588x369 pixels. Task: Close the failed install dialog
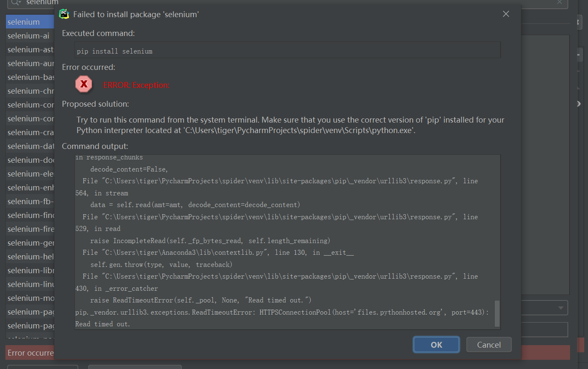click(x=506, y=14)
